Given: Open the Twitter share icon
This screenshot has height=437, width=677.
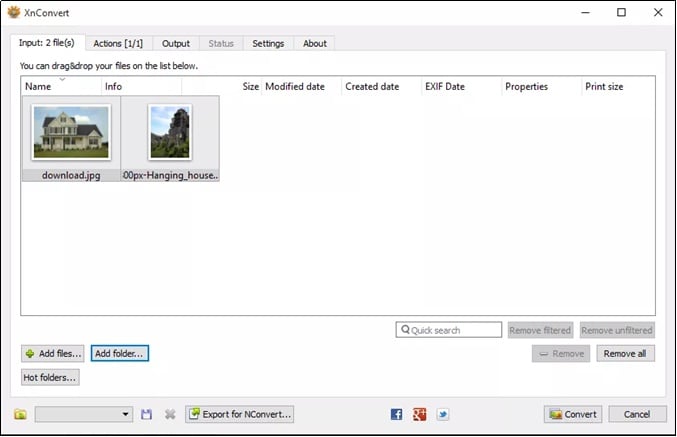Looking at the screenshot, I should click(443, 414).
